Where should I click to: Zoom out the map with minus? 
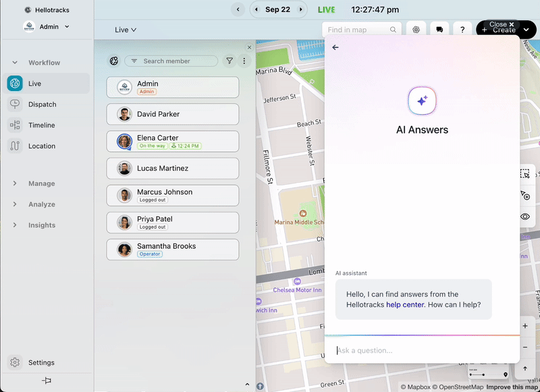pos(525,347)
